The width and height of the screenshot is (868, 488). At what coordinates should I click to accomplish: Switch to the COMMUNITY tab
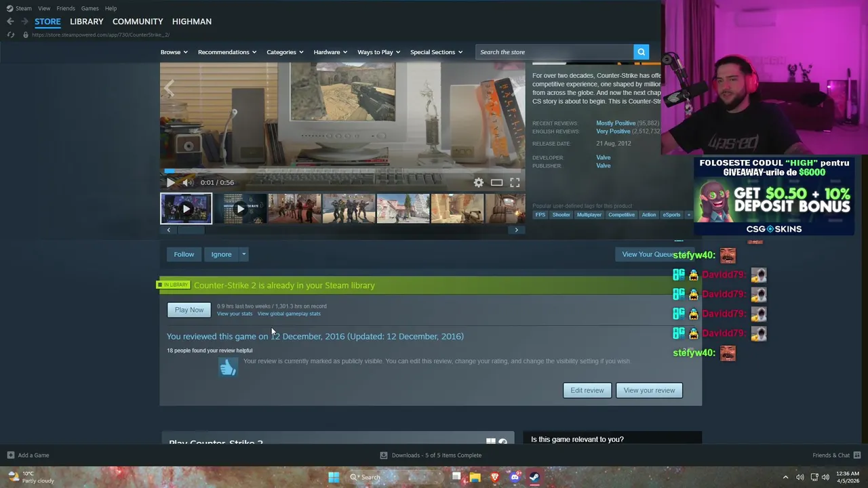[138, 21]
